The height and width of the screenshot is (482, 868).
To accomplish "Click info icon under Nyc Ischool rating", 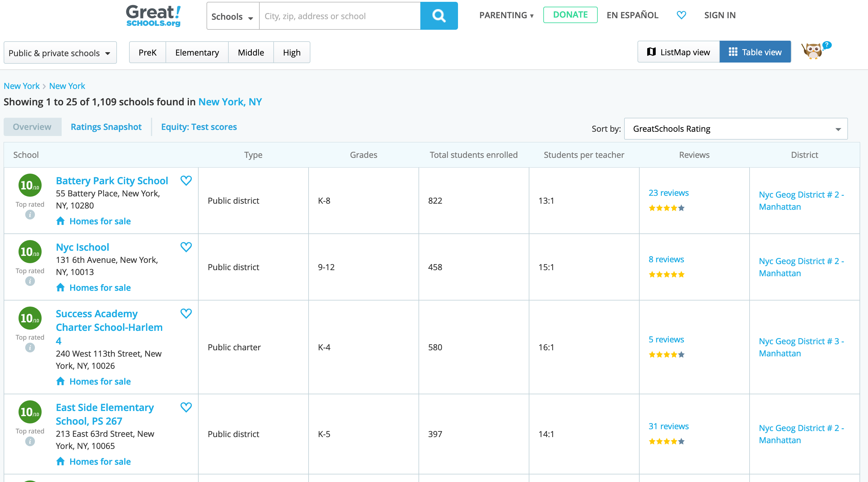I will coord(30,281).
